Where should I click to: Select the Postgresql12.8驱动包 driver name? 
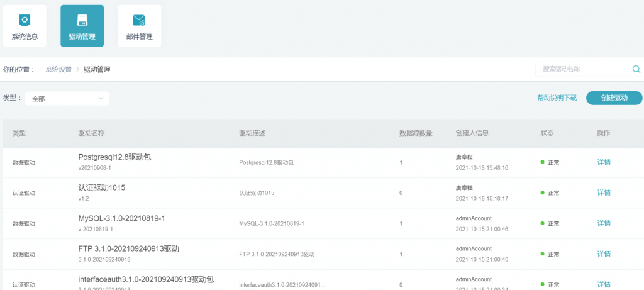115,157
